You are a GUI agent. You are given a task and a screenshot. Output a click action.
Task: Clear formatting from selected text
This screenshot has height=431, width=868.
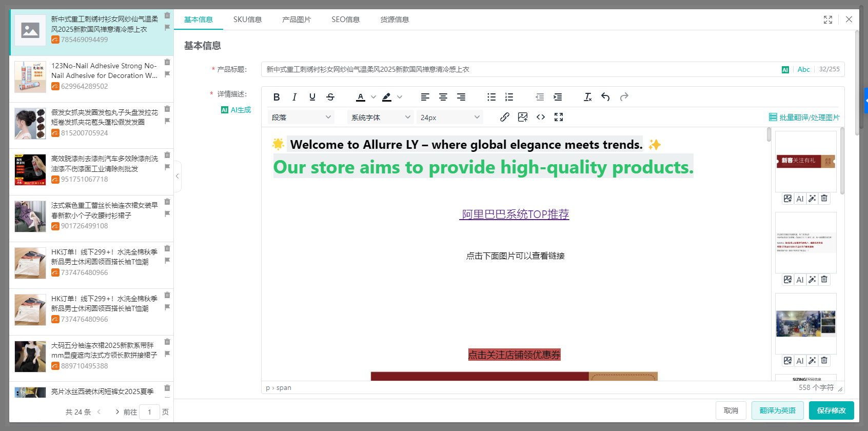pos(588,97)
